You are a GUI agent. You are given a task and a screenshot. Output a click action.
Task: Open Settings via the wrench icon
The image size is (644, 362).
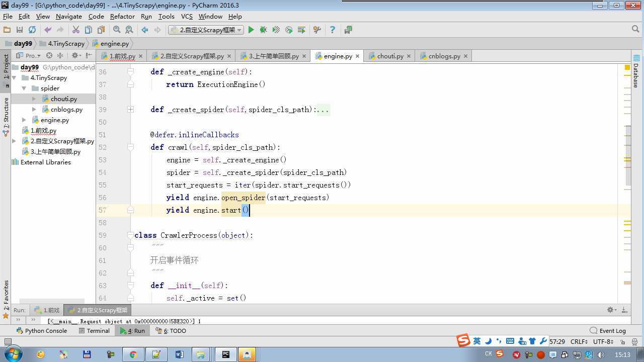point(317,30)
